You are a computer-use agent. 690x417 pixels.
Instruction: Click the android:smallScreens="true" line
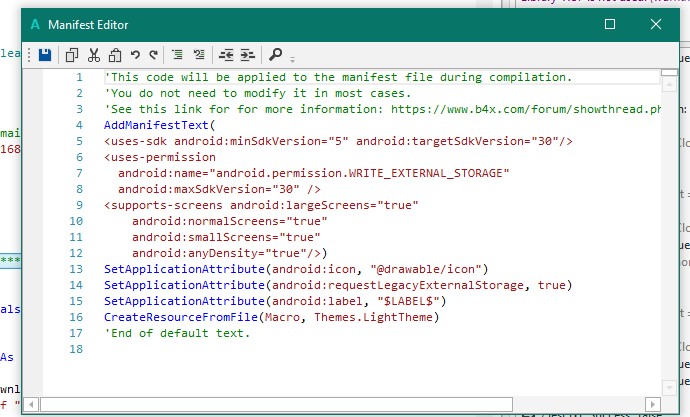click(226, 237)
